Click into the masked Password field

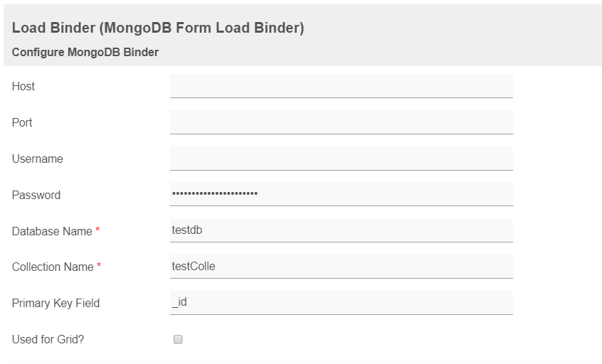[x=341, y=194]
